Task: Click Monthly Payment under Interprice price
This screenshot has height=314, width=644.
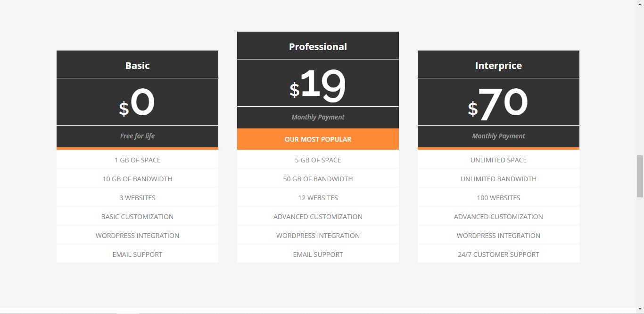Action: click(x=498, y=136)
